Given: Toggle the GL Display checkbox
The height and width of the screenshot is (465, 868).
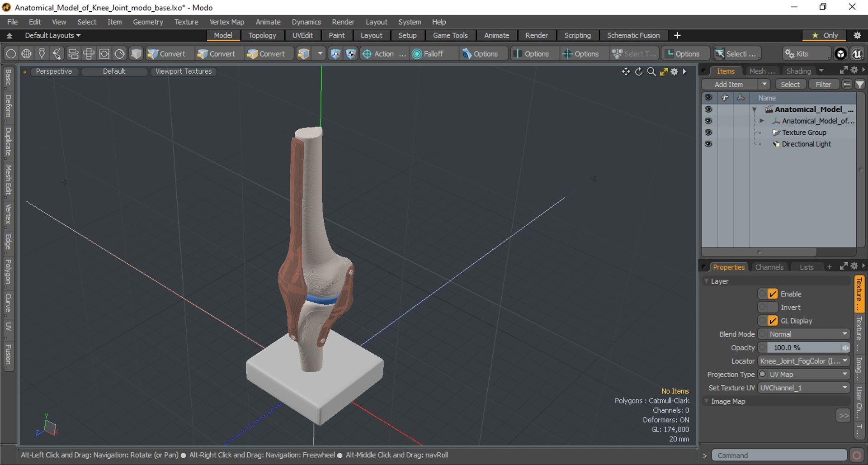Looking at the screenshot, I should tap(773, 321).
